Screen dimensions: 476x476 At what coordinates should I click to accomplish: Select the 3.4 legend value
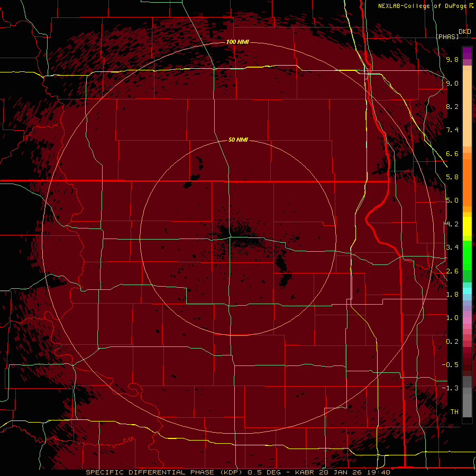pyautogui.click(x=452, y=248)
